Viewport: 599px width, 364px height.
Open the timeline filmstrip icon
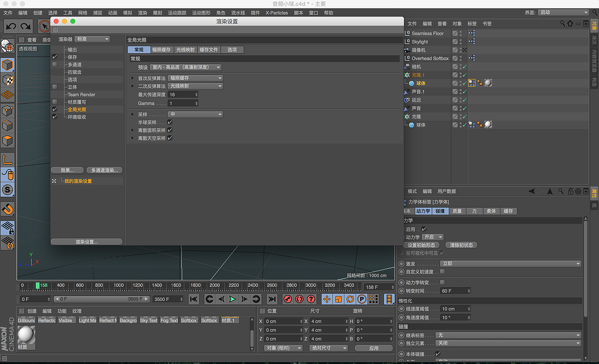tap(389, 299)
